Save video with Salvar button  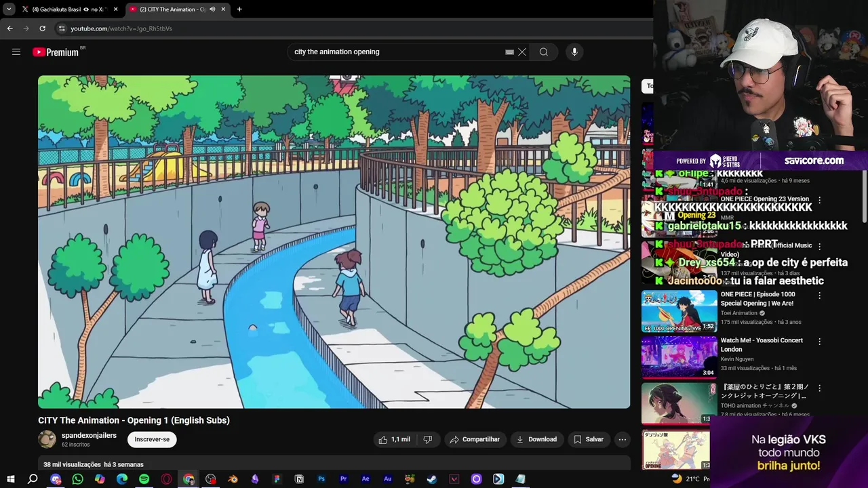(x=588, y=439)
